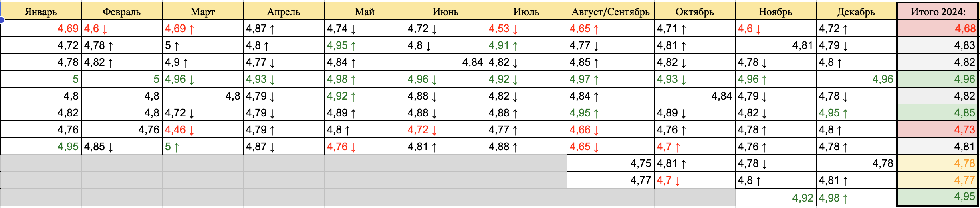Screen dimensions: 980x208
Task: Click the red 4,73 total cell
Action: [x=938, y=130]
